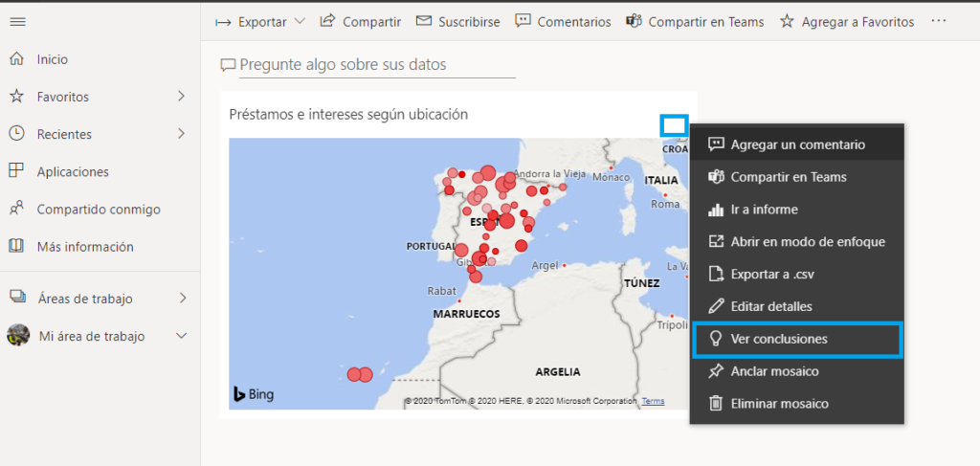Click the ARGELIA label on the map

[558, 371]
